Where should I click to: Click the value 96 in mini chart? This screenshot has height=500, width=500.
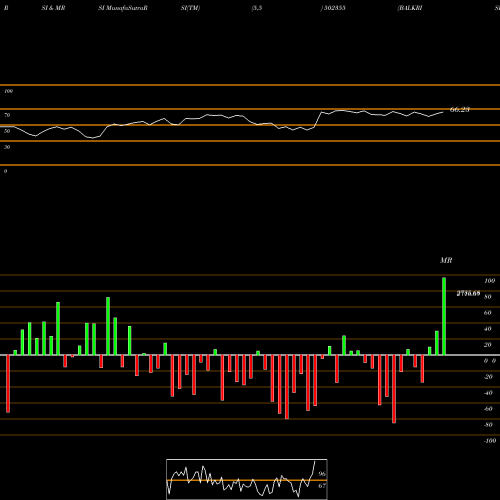(322, 474)
